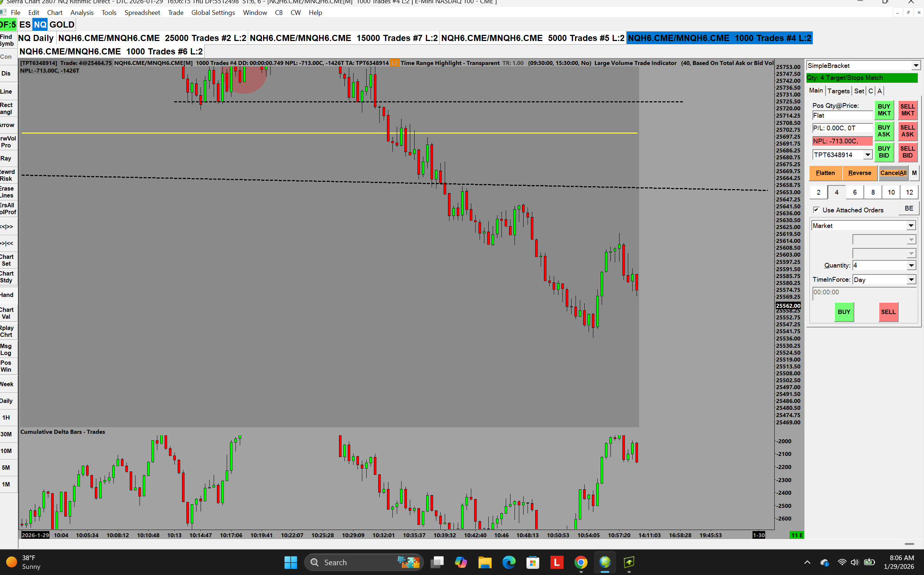Switch chart to 30M timeframe

point(7,434)
